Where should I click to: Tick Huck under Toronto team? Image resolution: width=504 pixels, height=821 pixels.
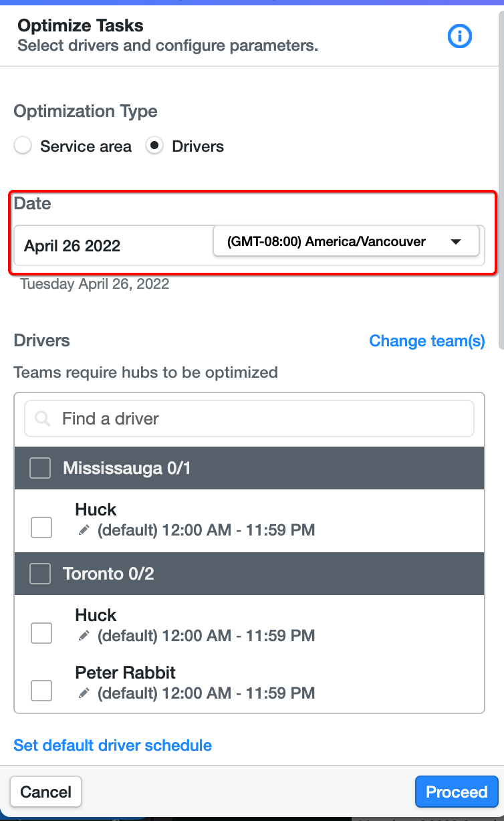pyautogui.click(x=41, y=632)
